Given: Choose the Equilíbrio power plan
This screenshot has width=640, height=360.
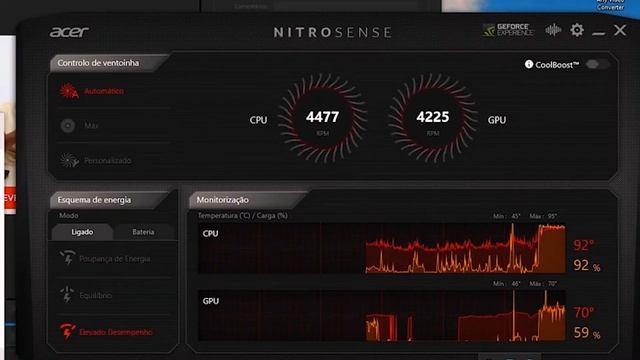Looking at the screenshot, I should [96, 295].
